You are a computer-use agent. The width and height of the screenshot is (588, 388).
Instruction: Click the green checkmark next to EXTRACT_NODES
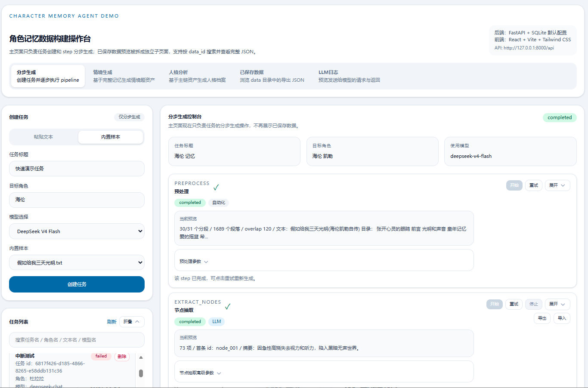(228, 306)
